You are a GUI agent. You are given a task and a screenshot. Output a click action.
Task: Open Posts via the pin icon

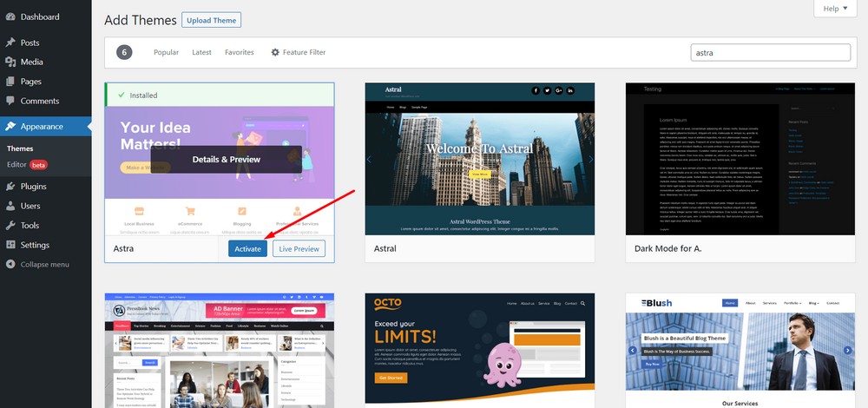10,43
